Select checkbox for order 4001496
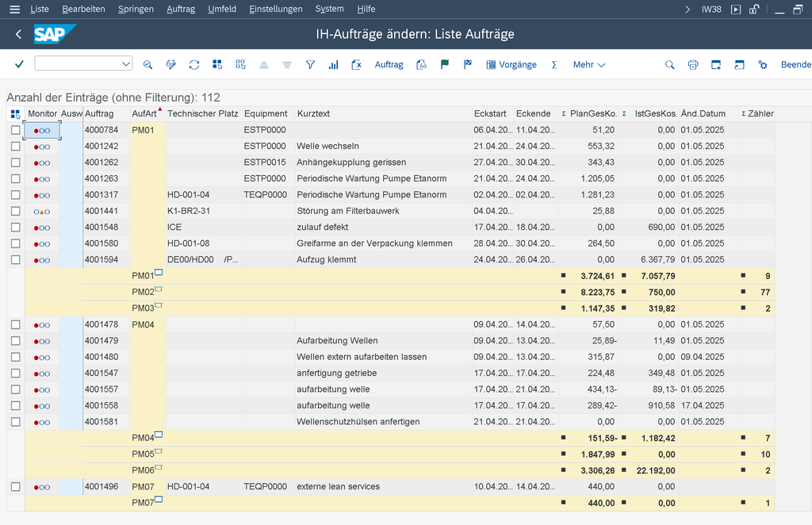 click(16, 487)
